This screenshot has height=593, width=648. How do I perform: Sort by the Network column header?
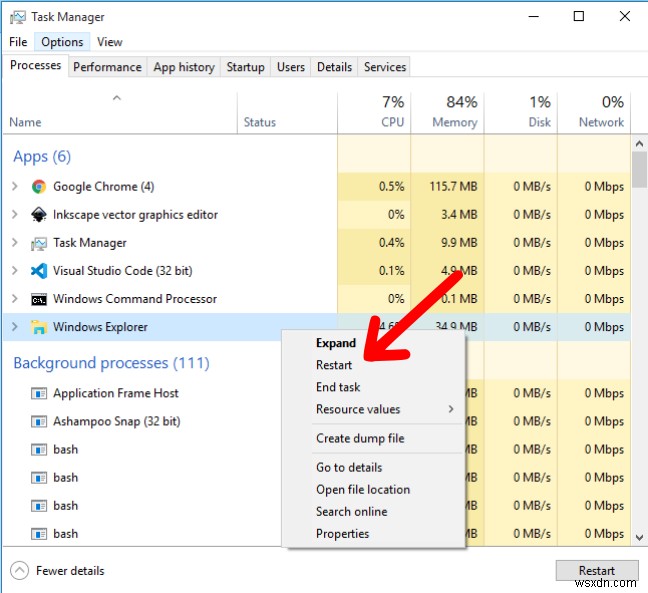click(x=594, y=112)
